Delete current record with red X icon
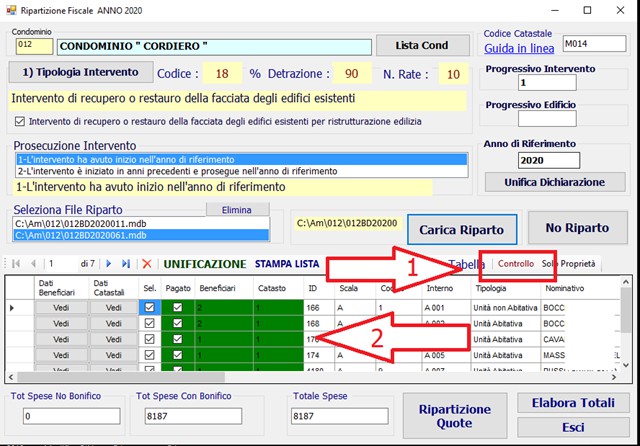This screenshot has width=640, height=446. (147, 264)
